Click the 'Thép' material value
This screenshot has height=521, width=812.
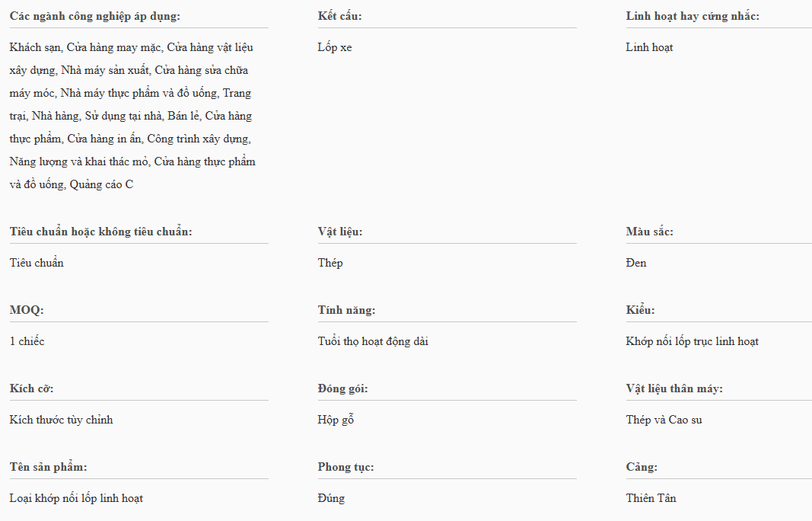tap(330, 263)
